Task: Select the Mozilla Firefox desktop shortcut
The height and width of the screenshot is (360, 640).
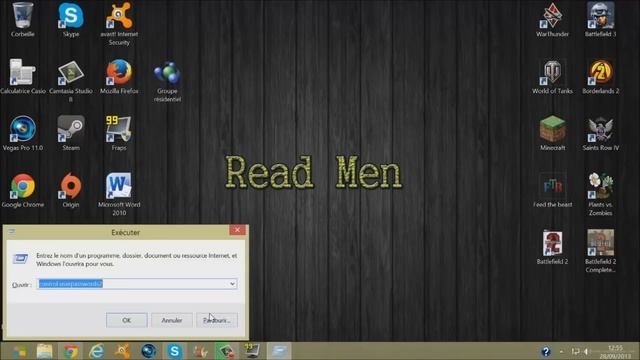Action: (119, 76)
